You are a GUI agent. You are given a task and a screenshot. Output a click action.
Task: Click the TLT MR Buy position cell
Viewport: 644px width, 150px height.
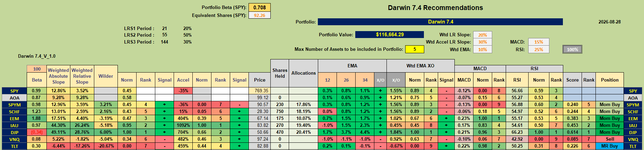tap(610, 146)
